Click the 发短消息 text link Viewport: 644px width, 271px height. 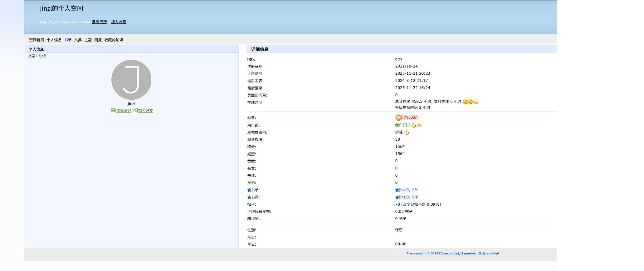124,111
